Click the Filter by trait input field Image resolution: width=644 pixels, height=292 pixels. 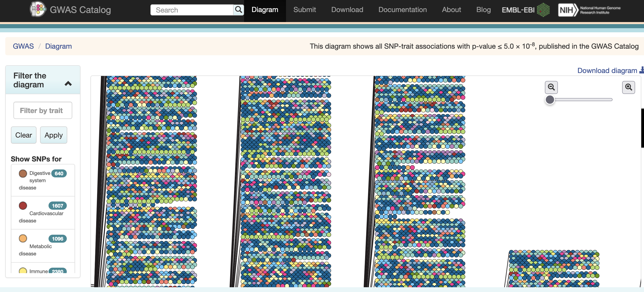point(42,110)
